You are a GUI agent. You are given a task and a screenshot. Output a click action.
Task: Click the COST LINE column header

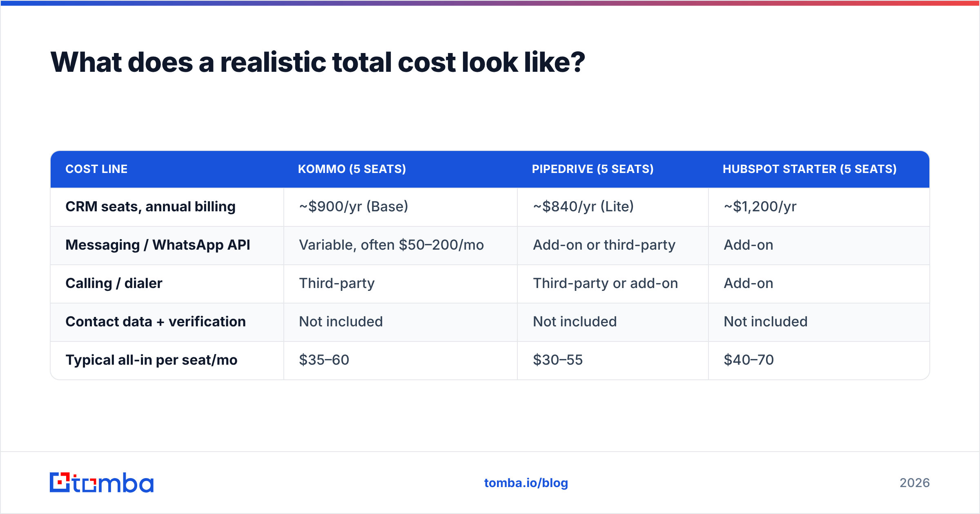(96, 169)
